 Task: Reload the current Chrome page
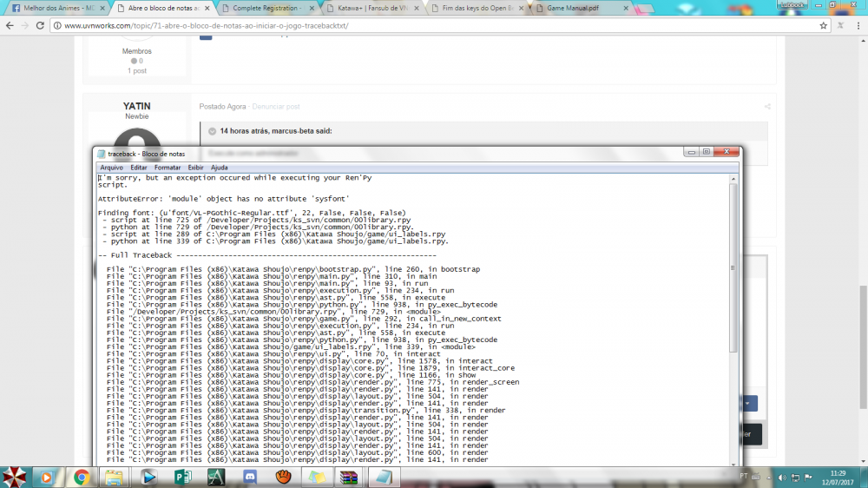click(40, 25)
